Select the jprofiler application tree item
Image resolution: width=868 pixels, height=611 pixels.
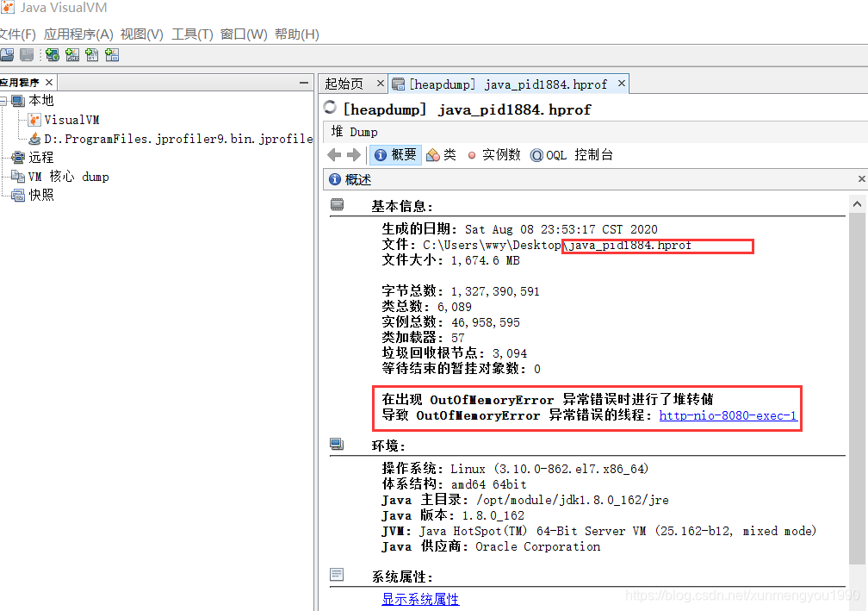point(178,139)
